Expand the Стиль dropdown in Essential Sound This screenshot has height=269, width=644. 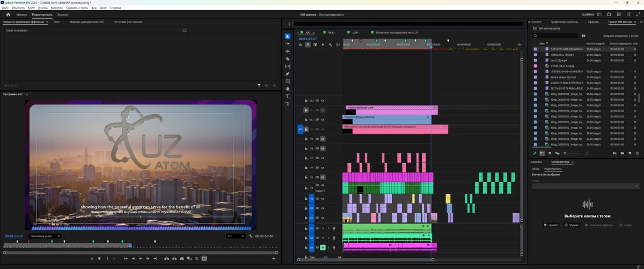click(586, 186)
